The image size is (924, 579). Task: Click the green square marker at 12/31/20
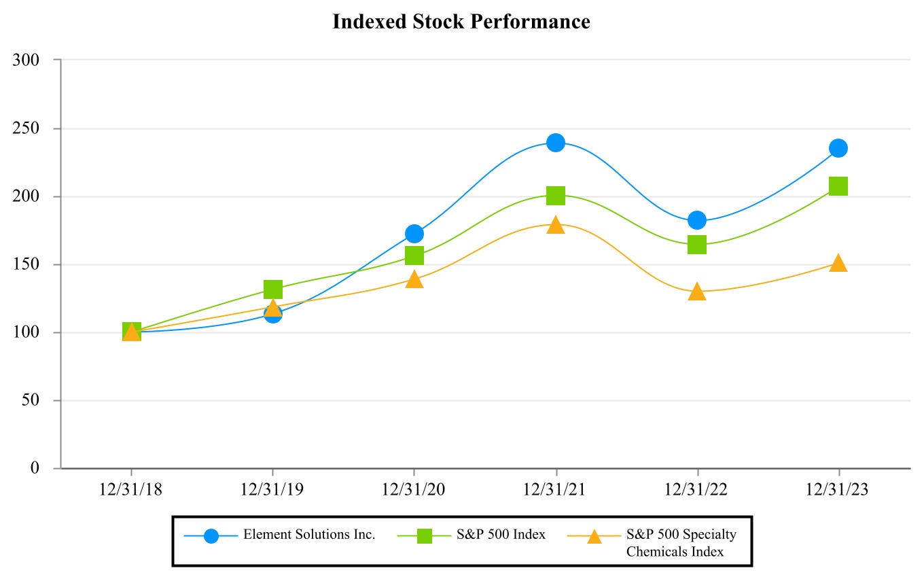click(414, 256)
